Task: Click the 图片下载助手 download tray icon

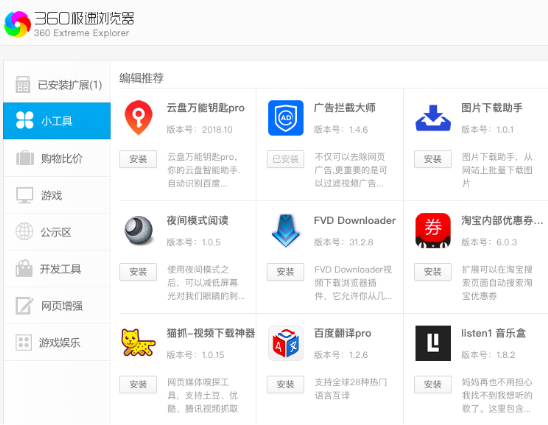Action: 433,118
